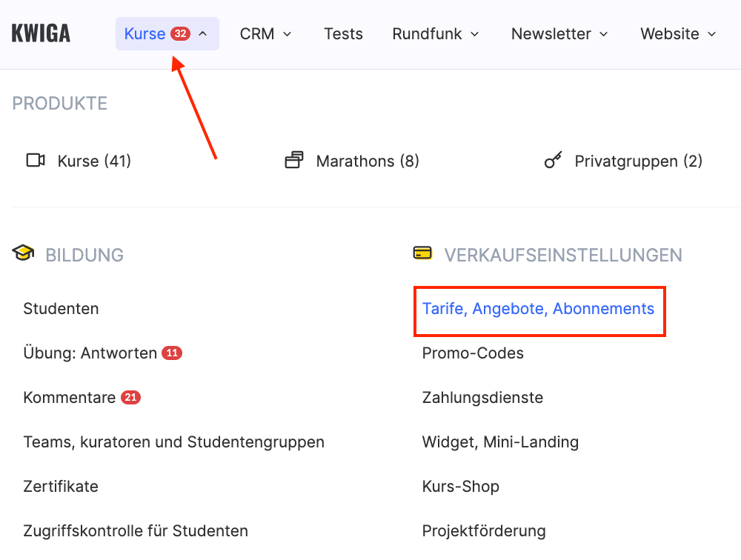Click the graduation cap icon by Bildung
The width and height of the screenshot is (741, 560).
point(23,254)
